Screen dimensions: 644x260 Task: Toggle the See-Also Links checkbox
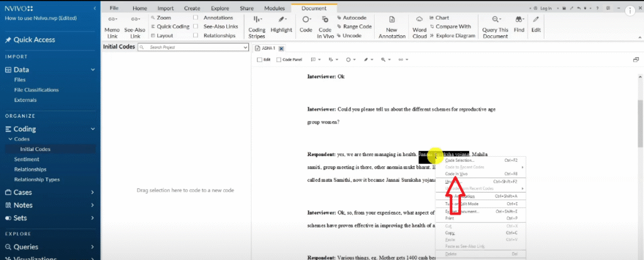point(196,26)
